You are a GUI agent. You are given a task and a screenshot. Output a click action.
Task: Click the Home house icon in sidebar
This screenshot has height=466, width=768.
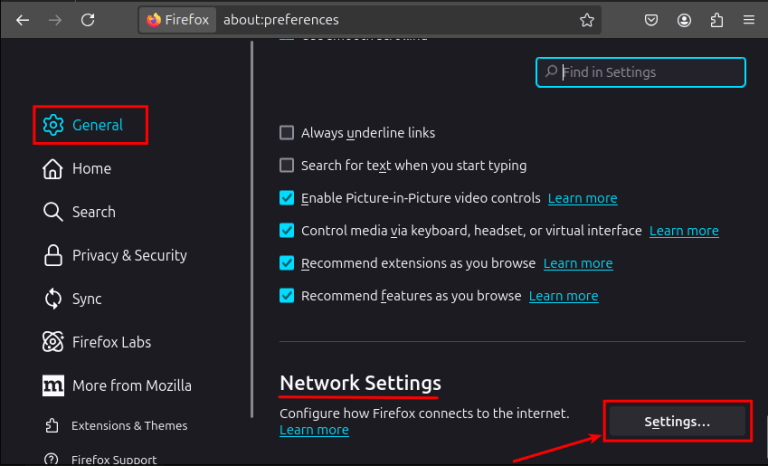point(52,169)
